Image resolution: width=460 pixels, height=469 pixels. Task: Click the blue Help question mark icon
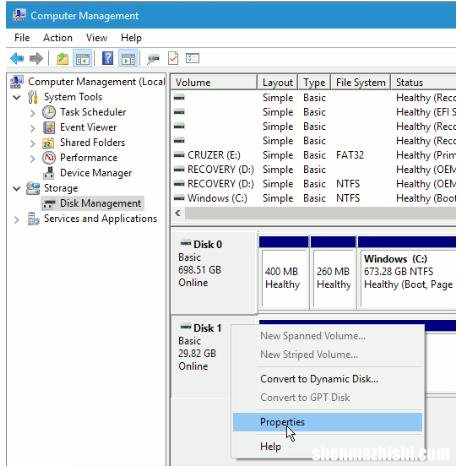click(107, 59)
